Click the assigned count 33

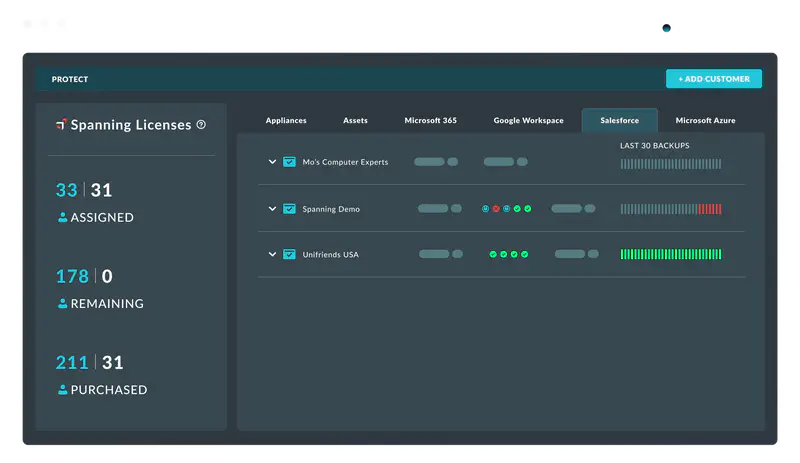coord(66,190)
